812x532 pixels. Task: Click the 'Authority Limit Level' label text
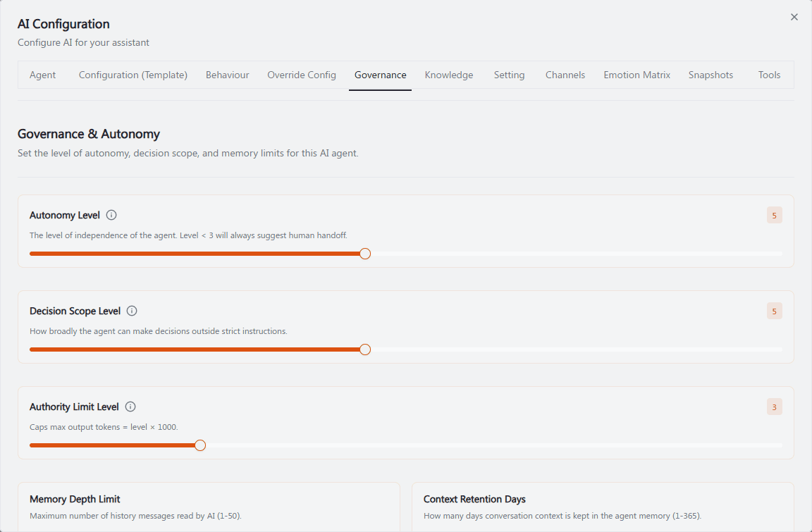pyautogui.click(x=74, y=407)
